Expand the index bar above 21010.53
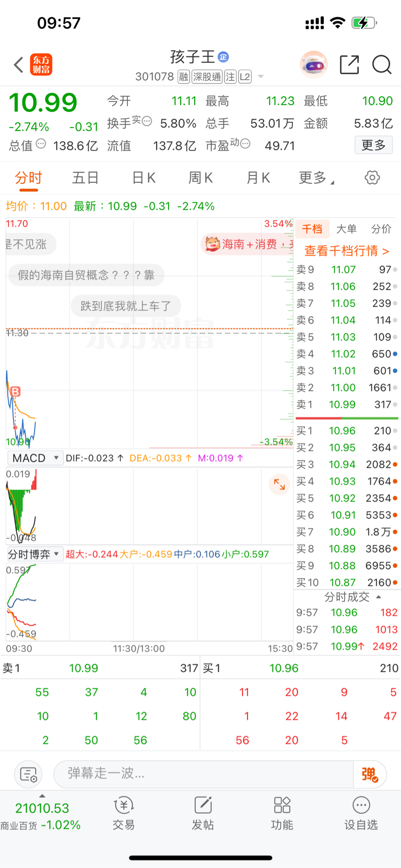 pyautogui.click(x=42, y=796)
